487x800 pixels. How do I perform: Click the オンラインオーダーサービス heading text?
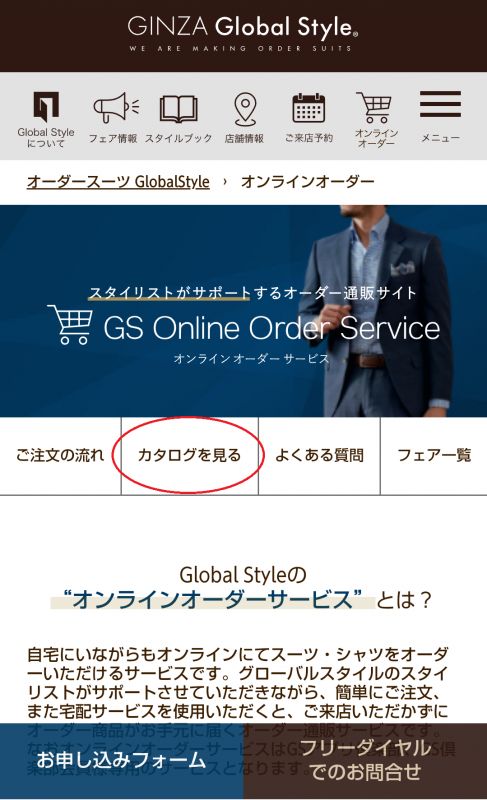click(213, 599)
